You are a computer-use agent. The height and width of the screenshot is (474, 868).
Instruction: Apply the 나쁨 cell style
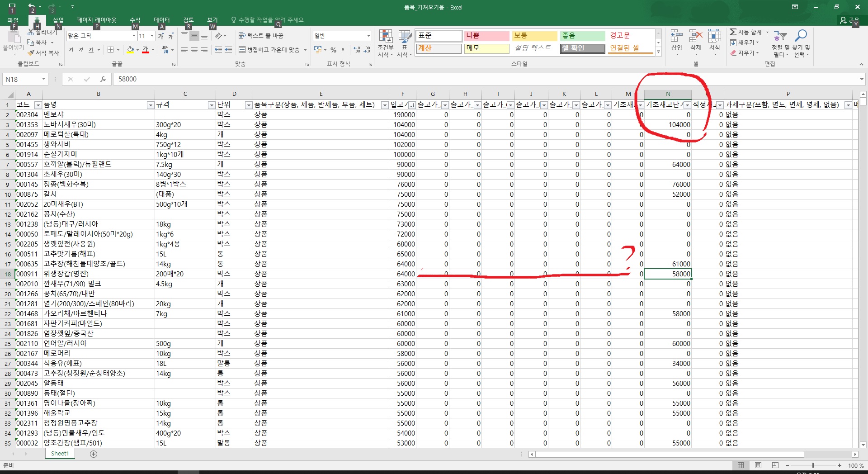tap(486, 36)
